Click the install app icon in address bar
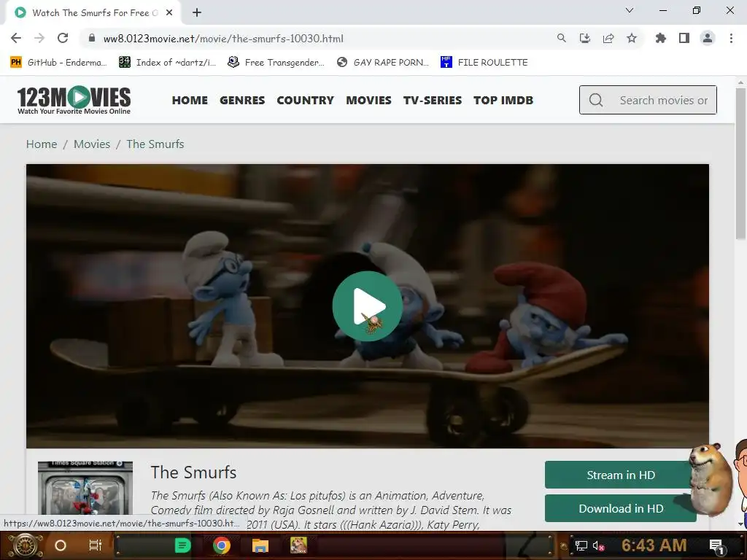This screenshot has height=560, width=747. click(x=585, y=38)
